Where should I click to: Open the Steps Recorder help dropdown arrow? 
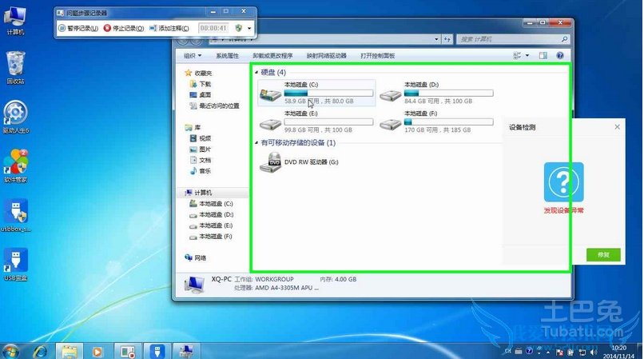(x=249, y=28)
